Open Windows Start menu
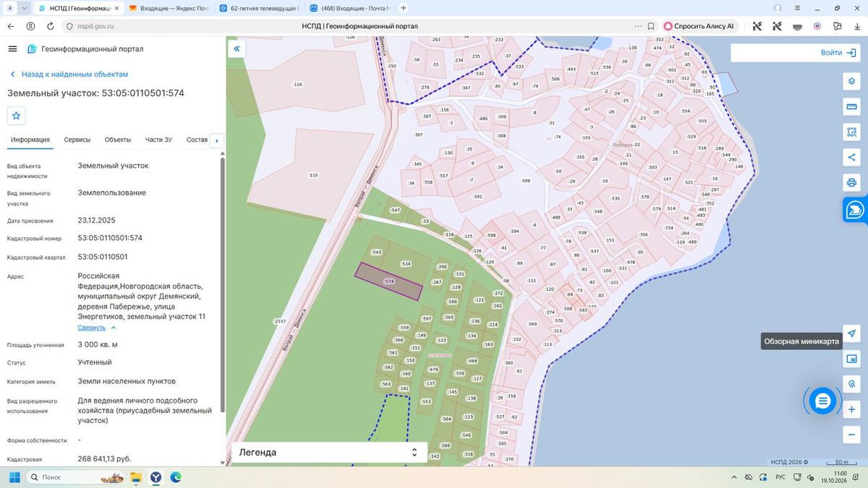Image resolution: width=868 pixels, height=488 pixels. 14,477
